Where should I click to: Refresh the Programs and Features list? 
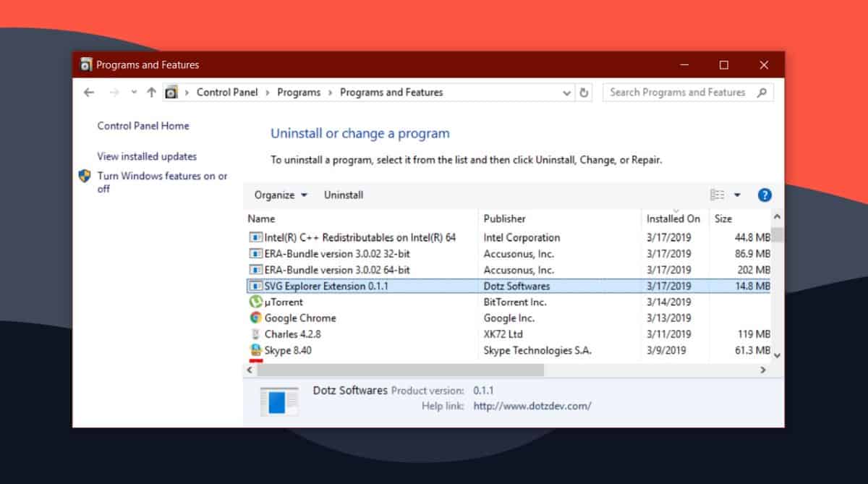click(584, 93)
